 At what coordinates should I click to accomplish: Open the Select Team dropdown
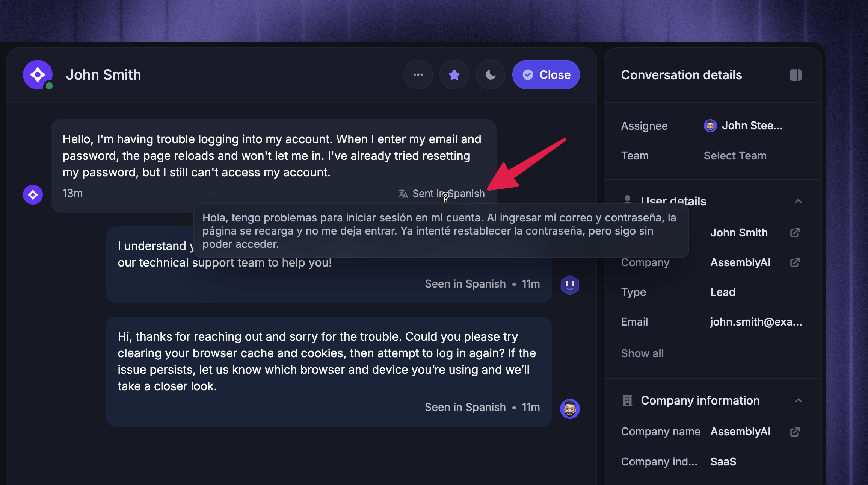pyautogui.click(x=735, y=156)
